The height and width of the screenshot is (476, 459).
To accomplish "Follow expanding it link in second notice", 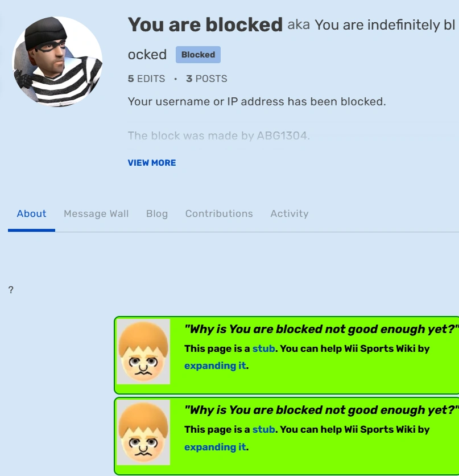I will point(215,447).
